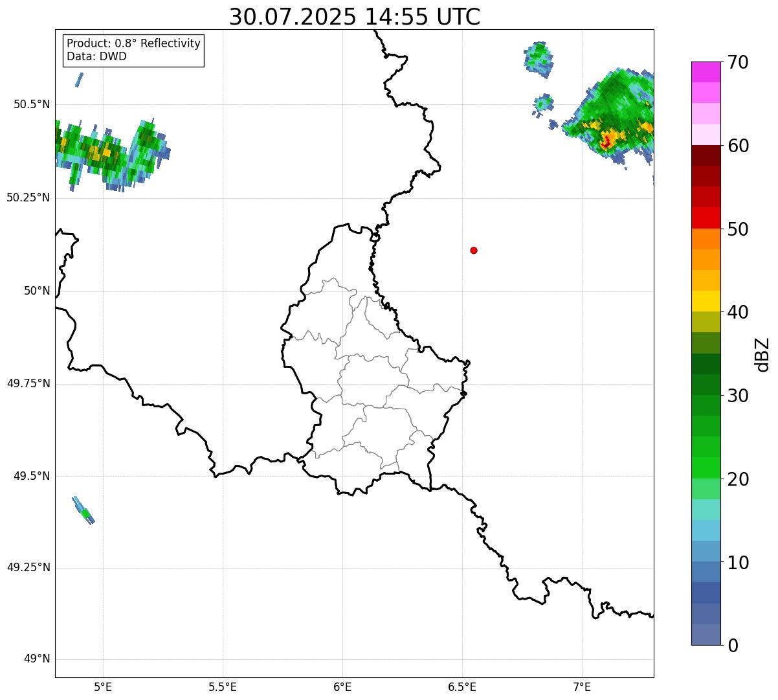This screenshot has height=700, width=778.
Task: Click the "Product: 0.8° Reflectivity" label
Action: (134, 43)
